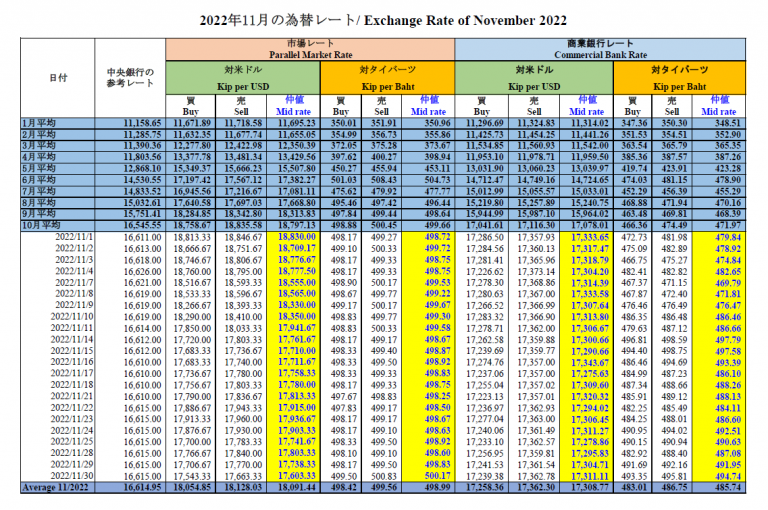Select the 1月平均 row label

click(36, 122)
